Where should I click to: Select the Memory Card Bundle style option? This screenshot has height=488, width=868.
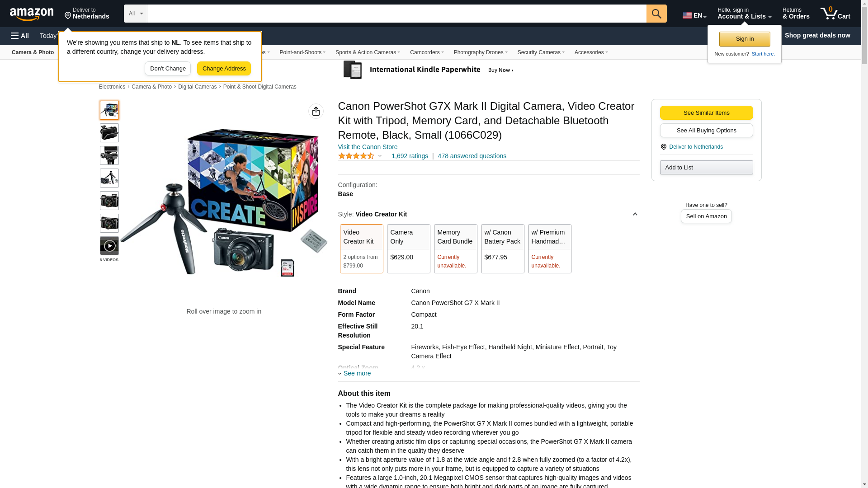coord(455,249)
